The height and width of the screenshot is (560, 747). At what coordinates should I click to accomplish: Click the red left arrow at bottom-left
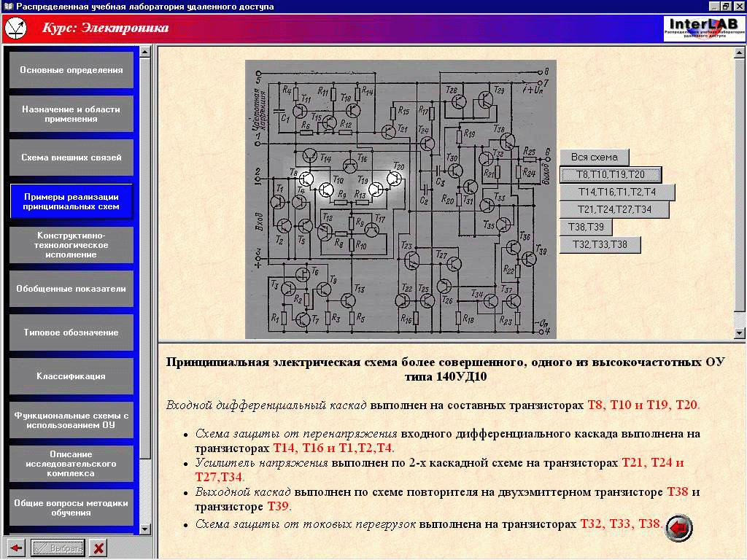click(x=16, y=548)
